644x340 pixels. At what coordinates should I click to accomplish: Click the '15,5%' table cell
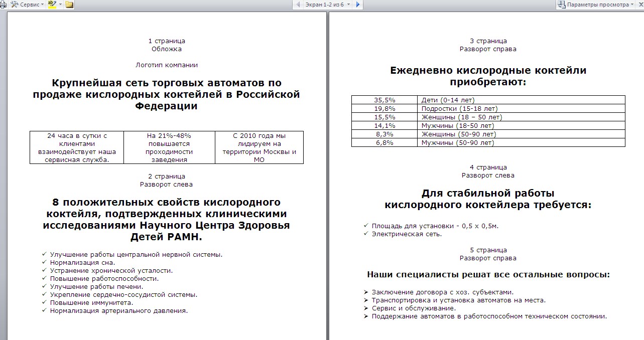pyautogui.click(x=384, y=117)
